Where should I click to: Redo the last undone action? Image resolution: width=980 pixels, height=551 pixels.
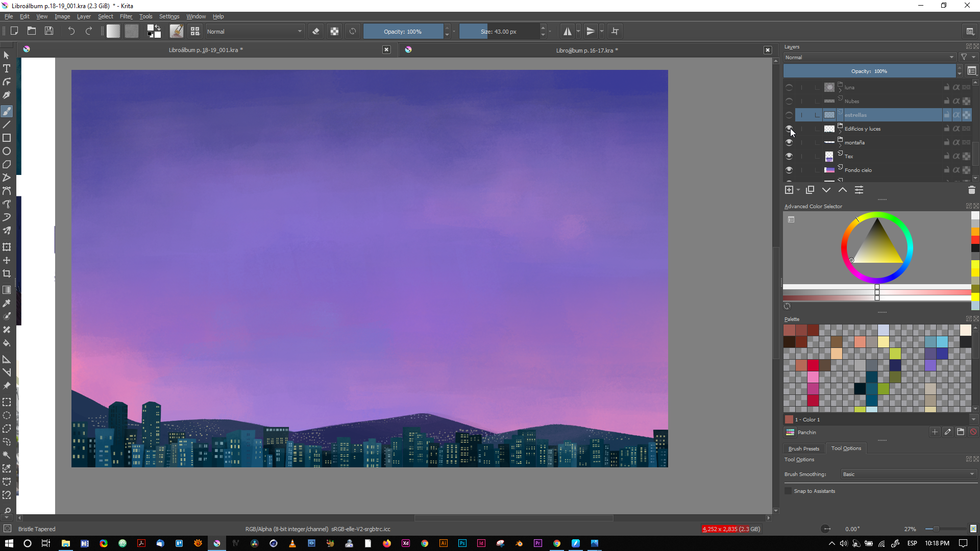[x=88, y=31]
